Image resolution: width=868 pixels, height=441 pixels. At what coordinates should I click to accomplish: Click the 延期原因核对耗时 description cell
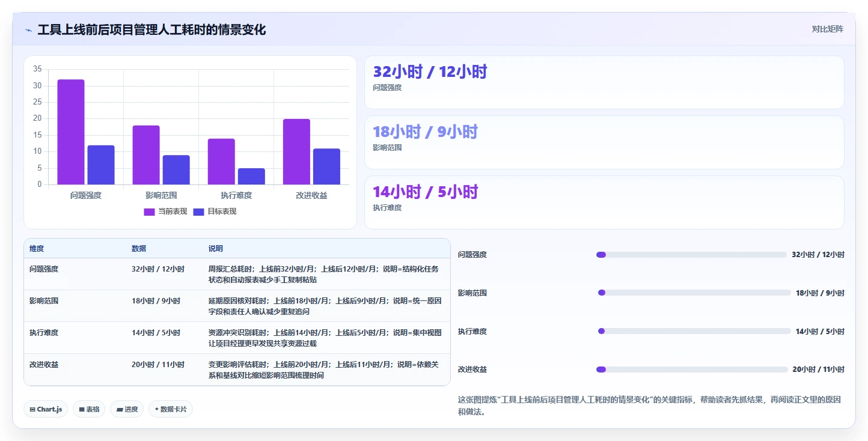click(325, 306)
